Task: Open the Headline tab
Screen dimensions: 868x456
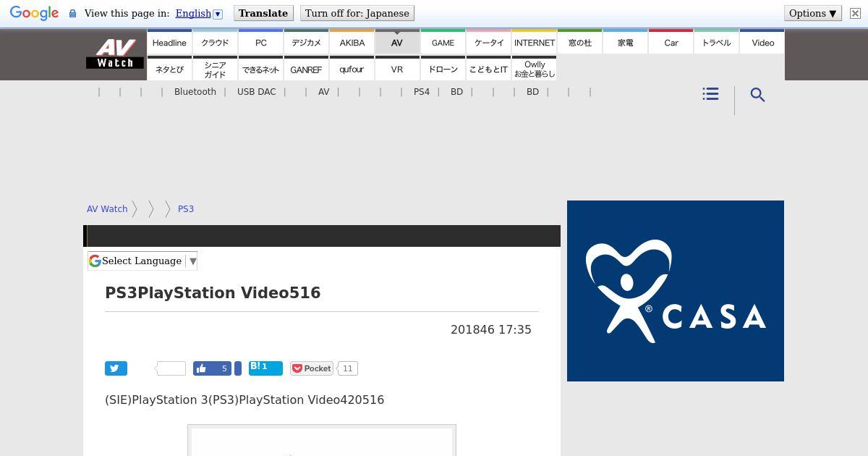Action: click(169, 42)
